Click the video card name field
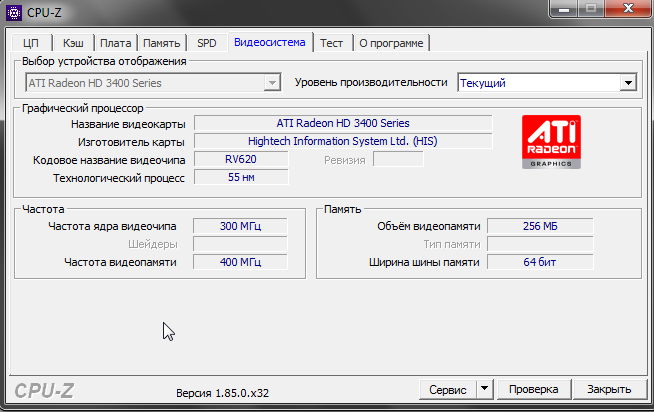 343,123
